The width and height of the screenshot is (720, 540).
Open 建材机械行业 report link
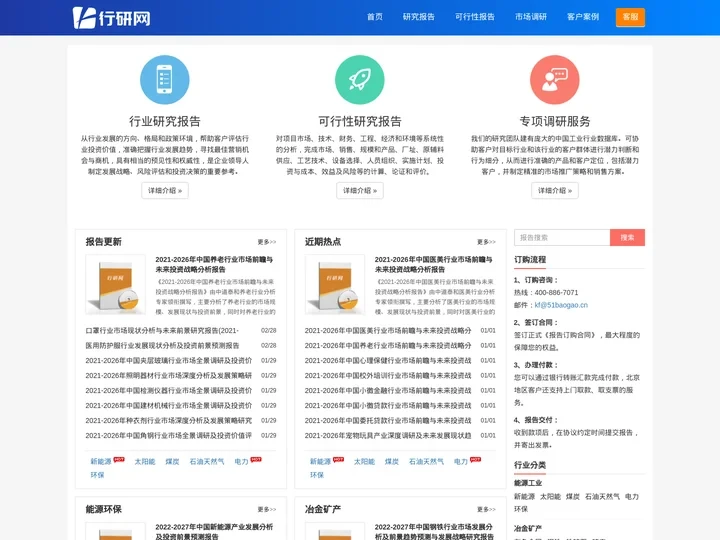click(x=169, y=405)
